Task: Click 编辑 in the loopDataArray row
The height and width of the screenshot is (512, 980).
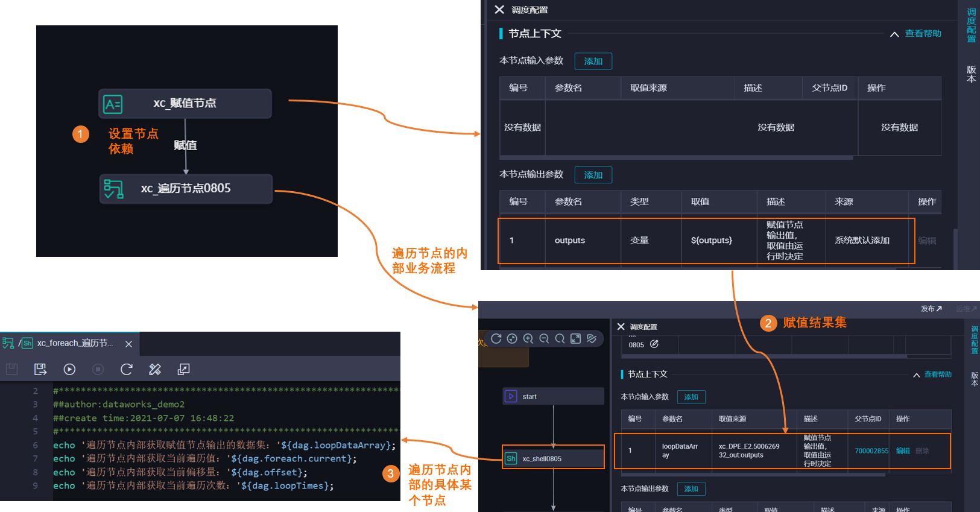Action: [x=903, y=451]
